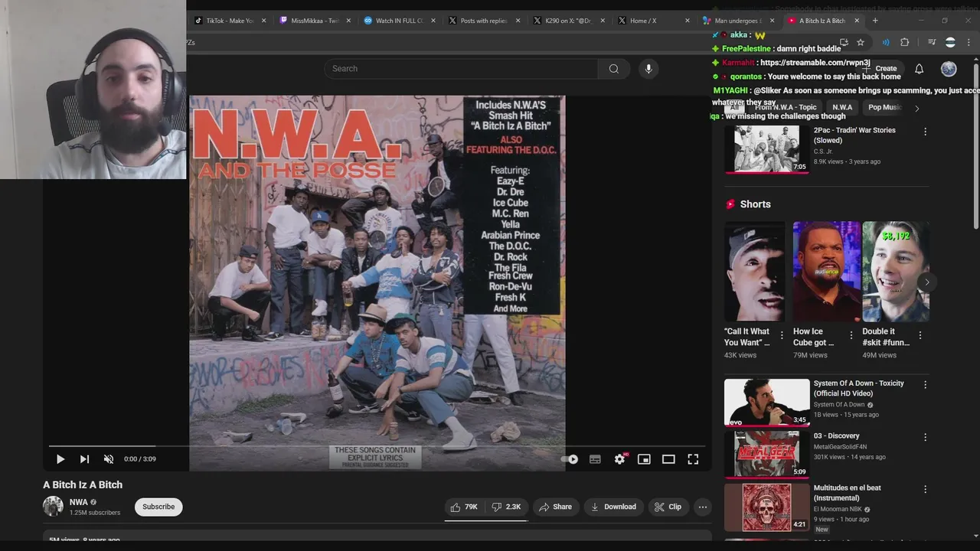980x551 pixels.
Task: Click the "Shorts" section heading
Action: pos(755,204)
